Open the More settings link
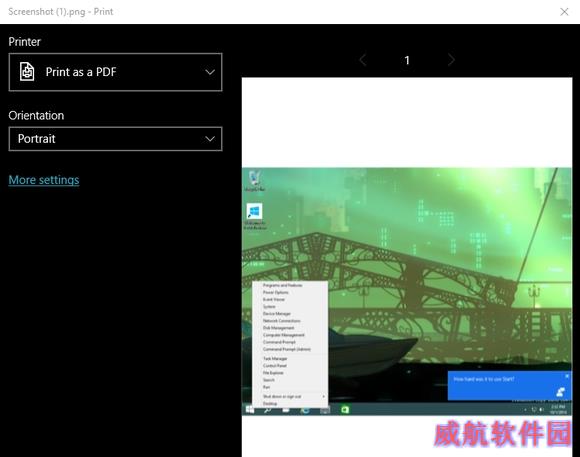The image size is (580, 457). [44, 180]
